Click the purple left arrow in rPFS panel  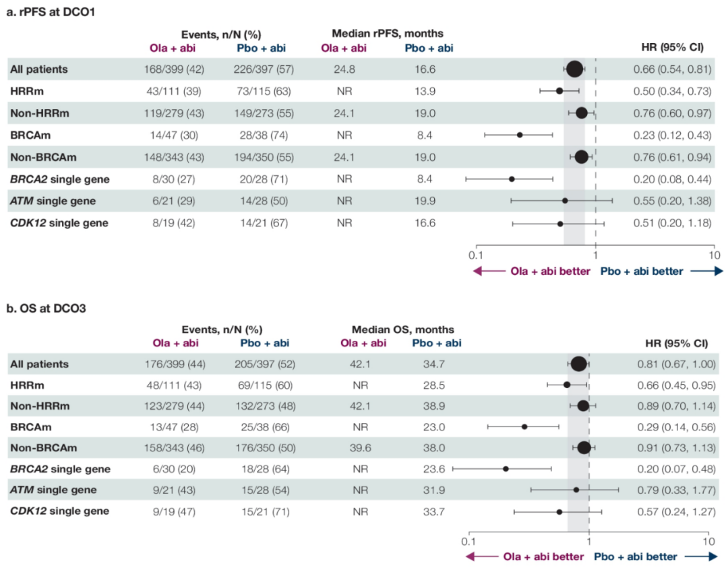click(489, 271)
